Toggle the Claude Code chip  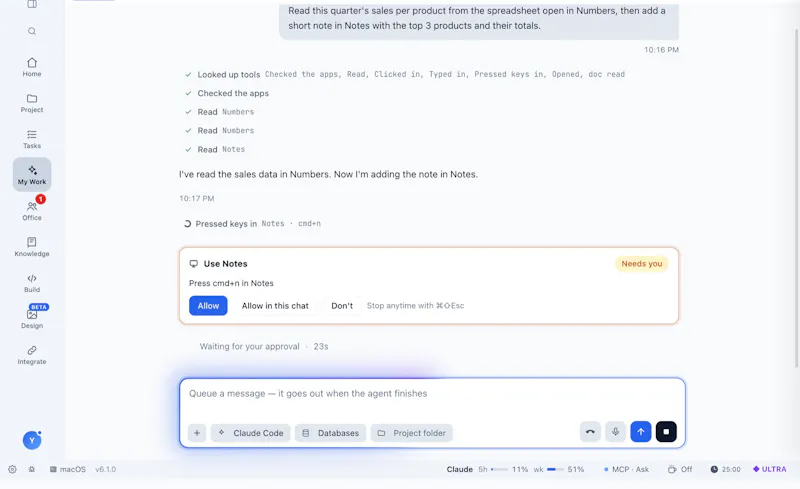(x=251, y=433)
